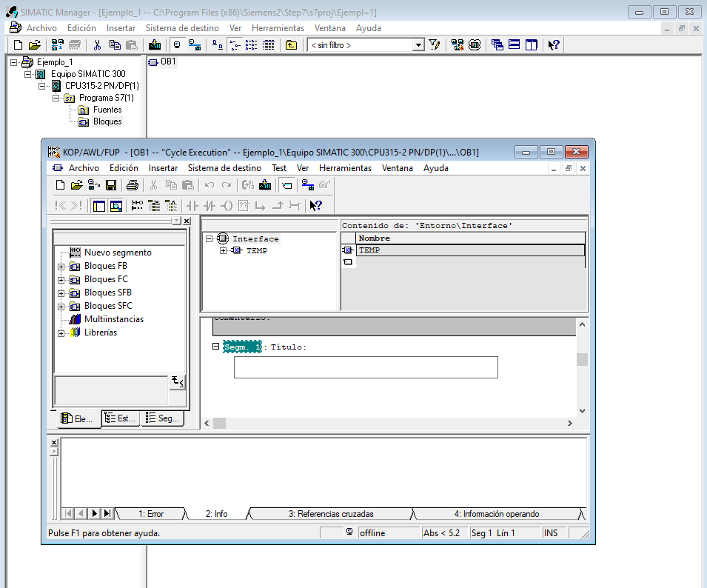This screenshot has height=588, width=707.
Task: Click Tile horizontally icon in SIMATIC Manager
Action: click(514, 45)
